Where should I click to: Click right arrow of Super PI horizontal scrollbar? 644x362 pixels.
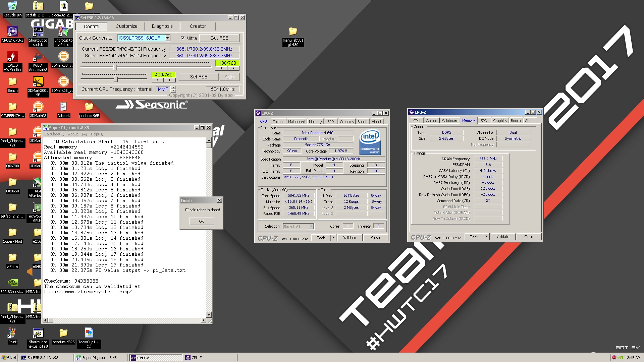tap(203, 320)
